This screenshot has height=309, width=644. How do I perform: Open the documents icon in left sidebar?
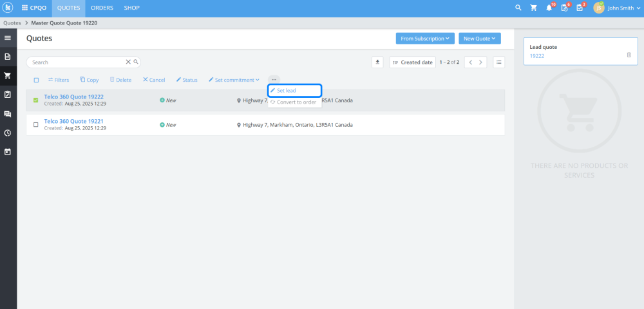[x=8, y=57]
